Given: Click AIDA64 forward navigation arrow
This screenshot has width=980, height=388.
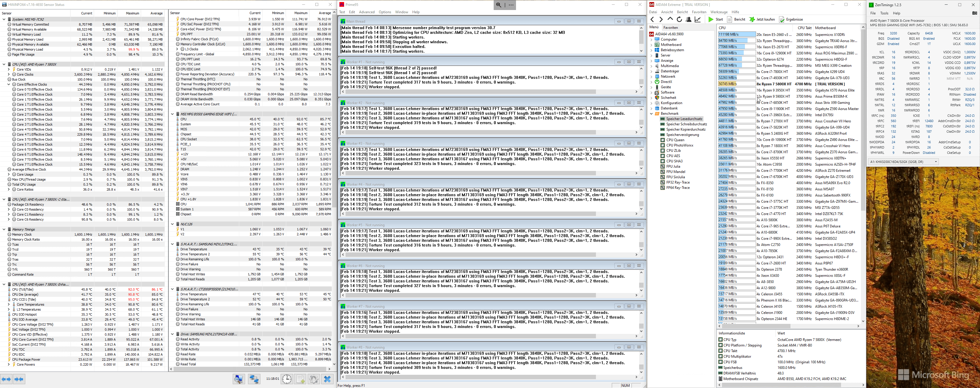Looking at the screenshot, I should click(661, 19).
